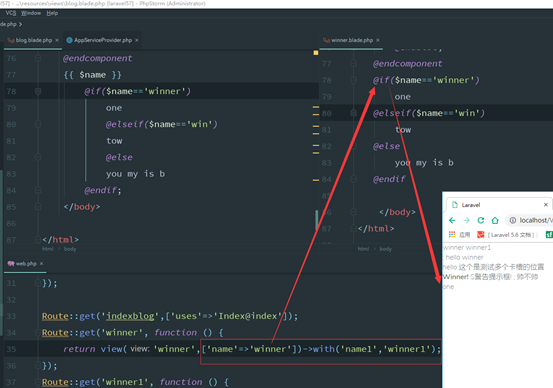Image resolution: width=553 pixels, height=388 pixels.
Task: Close the Laravel browser tab
Action: click(x=546, y=205)
